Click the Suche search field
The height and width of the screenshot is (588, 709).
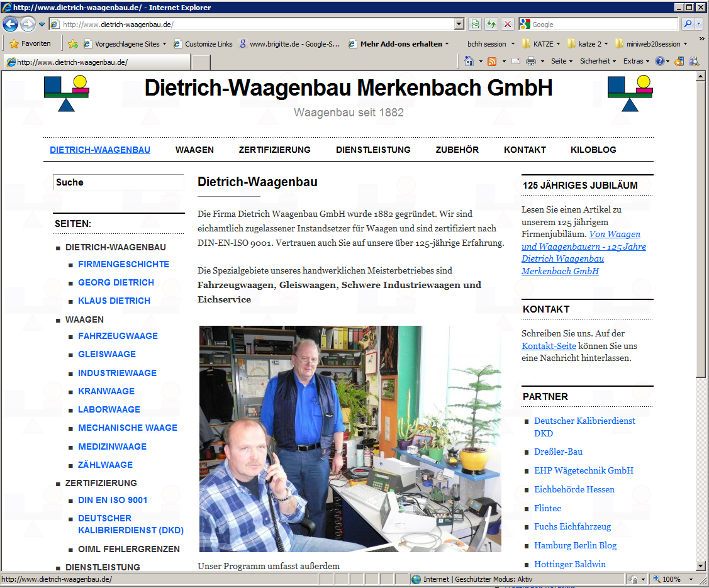pos(118,182)
